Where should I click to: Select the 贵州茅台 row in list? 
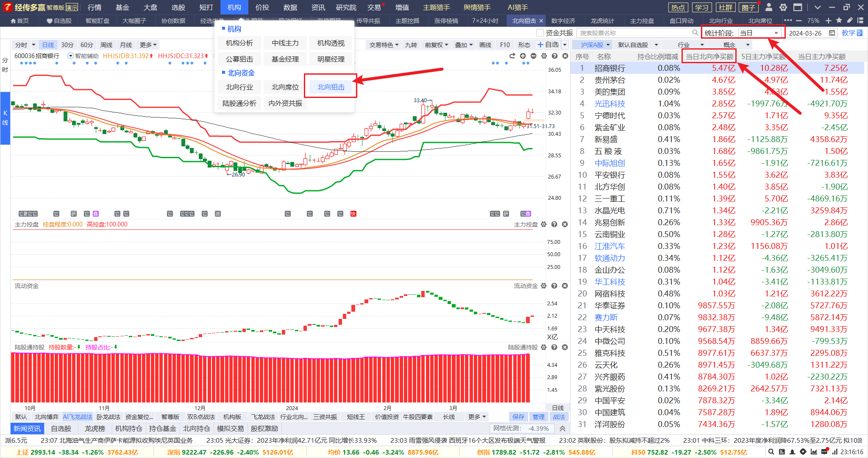(x=717, y=80)
